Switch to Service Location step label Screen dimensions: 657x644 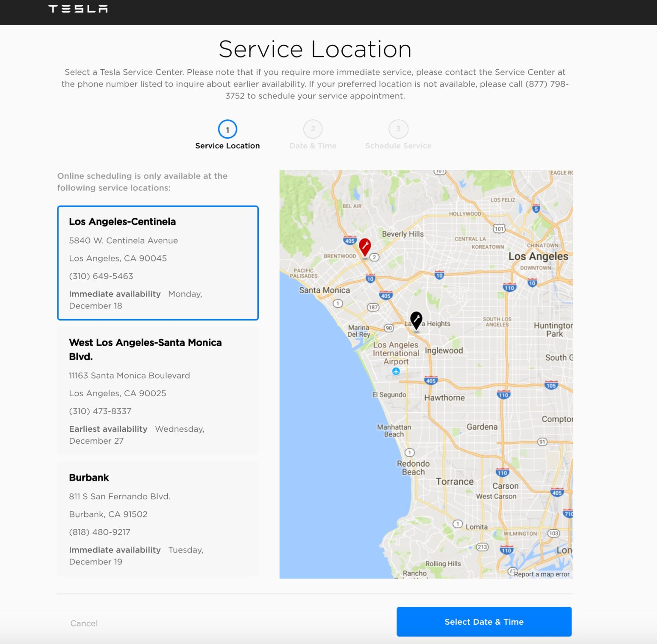(x=227, y=146)
